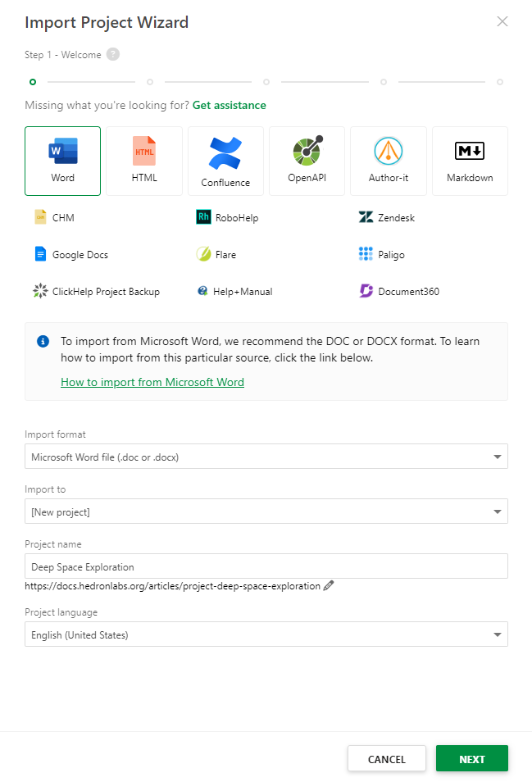Open the Project language dropdown
532x782 pixels.
[x=266, y=634]
